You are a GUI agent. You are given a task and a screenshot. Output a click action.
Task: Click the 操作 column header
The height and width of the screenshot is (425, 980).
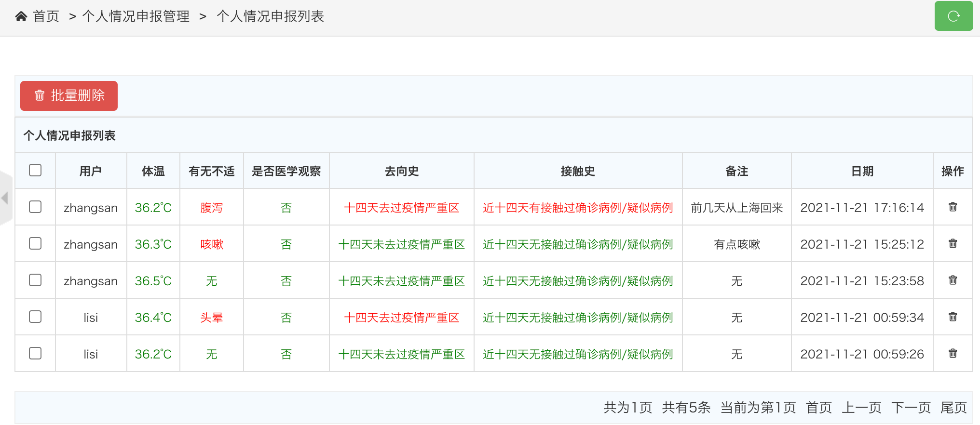(x=953, y=171)
